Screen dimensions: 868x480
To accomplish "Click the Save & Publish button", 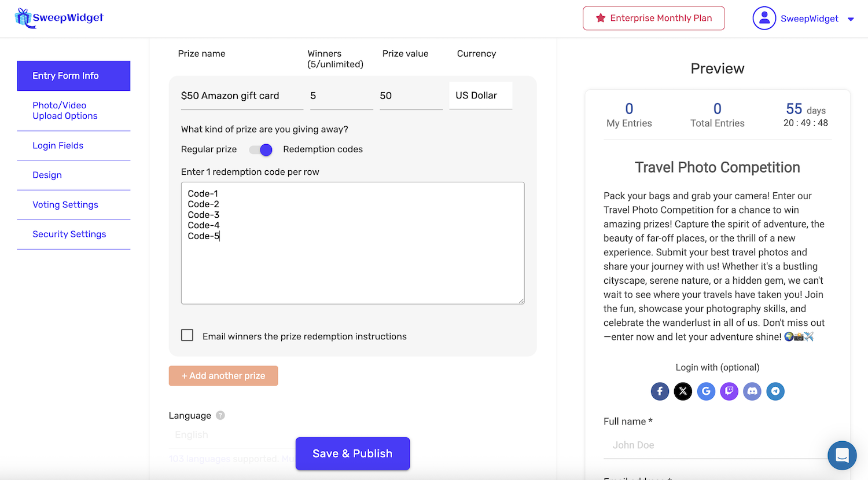I will 352,453.
